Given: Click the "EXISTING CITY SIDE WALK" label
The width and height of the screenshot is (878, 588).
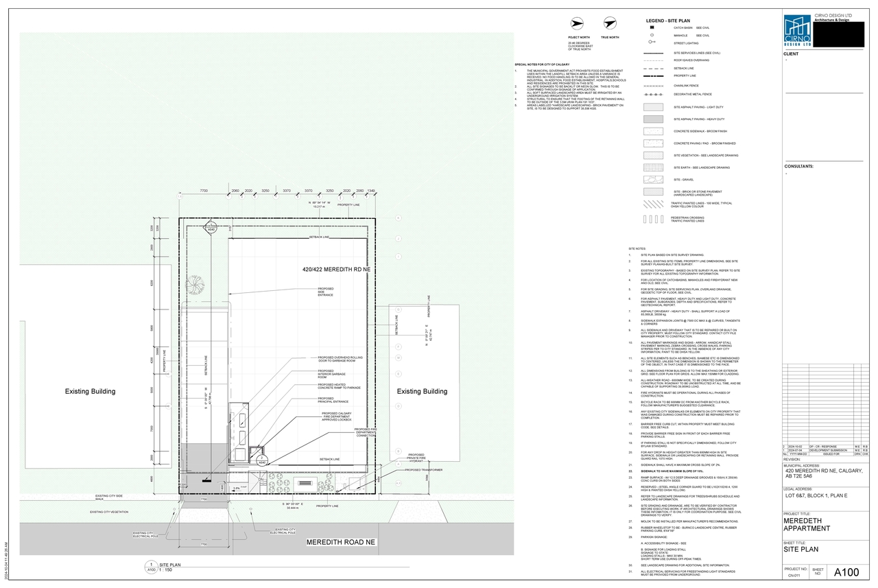Looking at the screenshot, I should point(109,497).
